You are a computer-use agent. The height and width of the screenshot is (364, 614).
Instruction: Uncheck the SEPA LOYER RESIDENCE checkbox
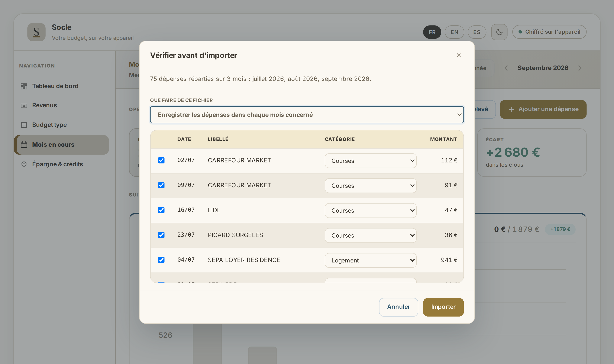coord(161,260)
